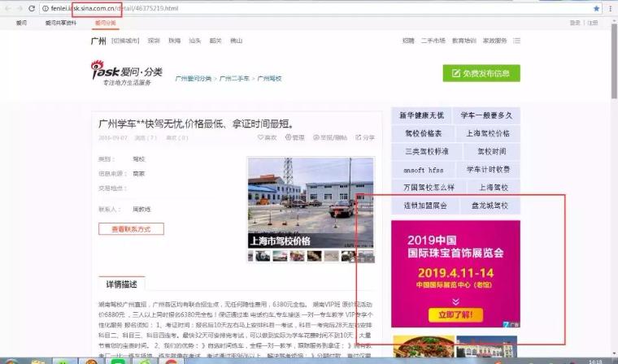Expand more categories list icon
618x364 pixels.
tap(516, 41)
